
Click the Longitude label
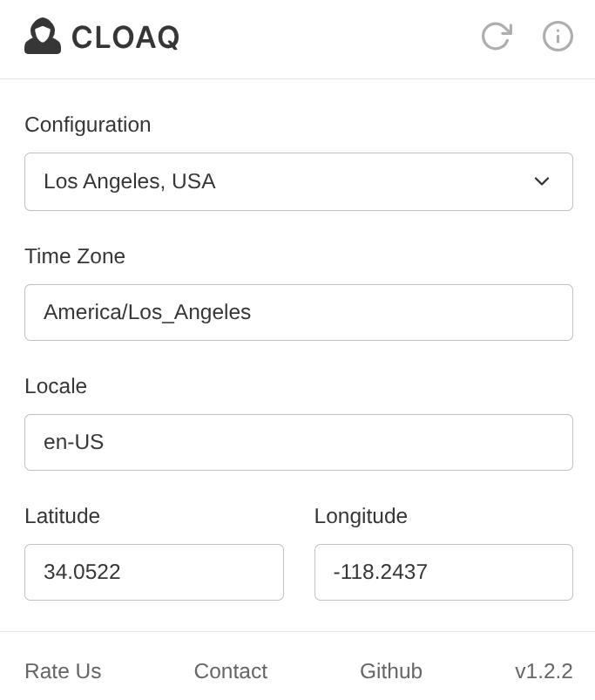[x=361, y=517]
